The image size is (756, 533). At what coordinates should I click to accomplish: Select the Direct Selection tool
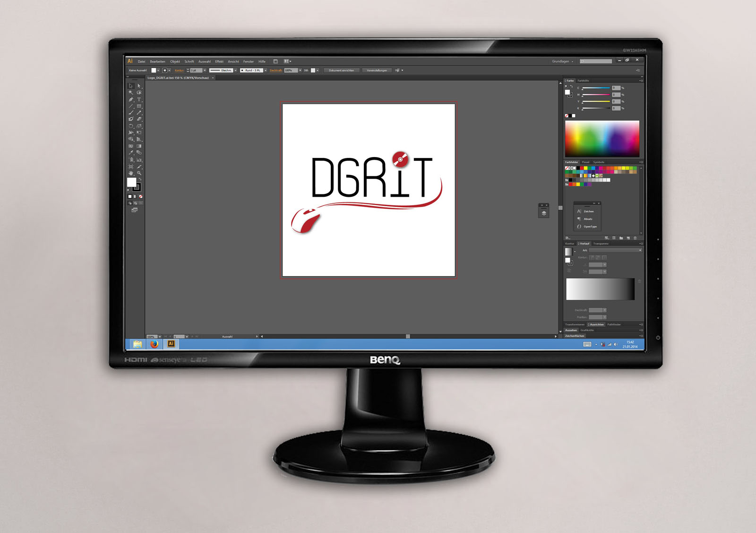(x=139, y=86)
